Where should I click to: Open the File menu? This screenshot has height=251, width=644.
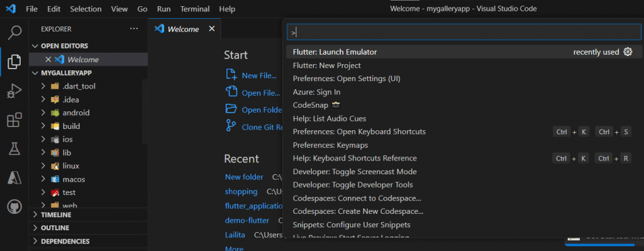click(31, 9)
